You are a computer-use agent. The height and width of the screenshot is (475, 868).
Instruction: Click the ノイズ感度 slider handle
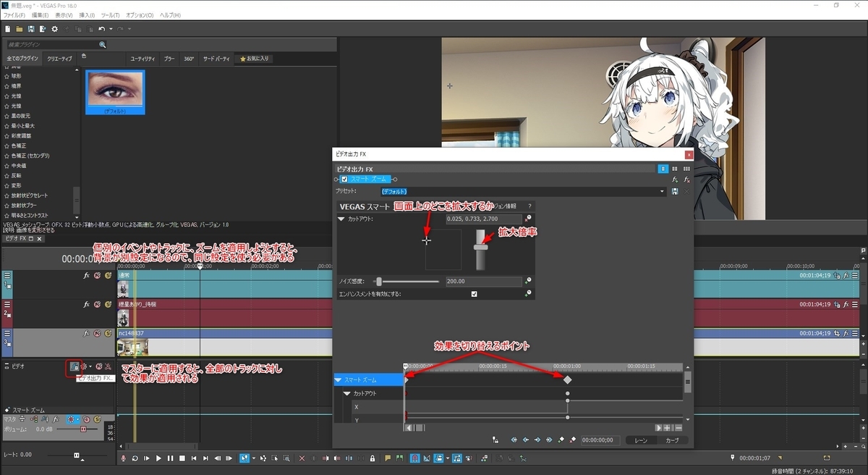tap(379, 281)
